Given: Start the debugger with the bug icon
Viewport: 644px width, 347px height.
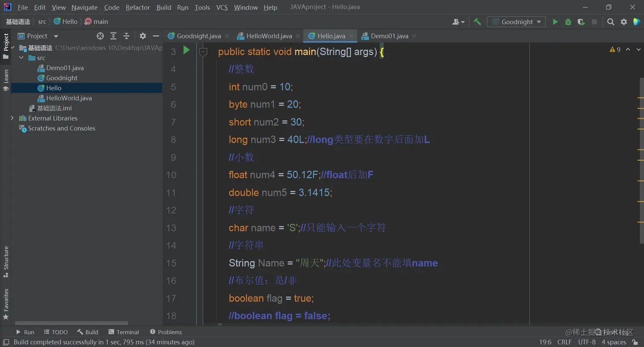Looking at the screenshot, I should (x=568, y=21).
